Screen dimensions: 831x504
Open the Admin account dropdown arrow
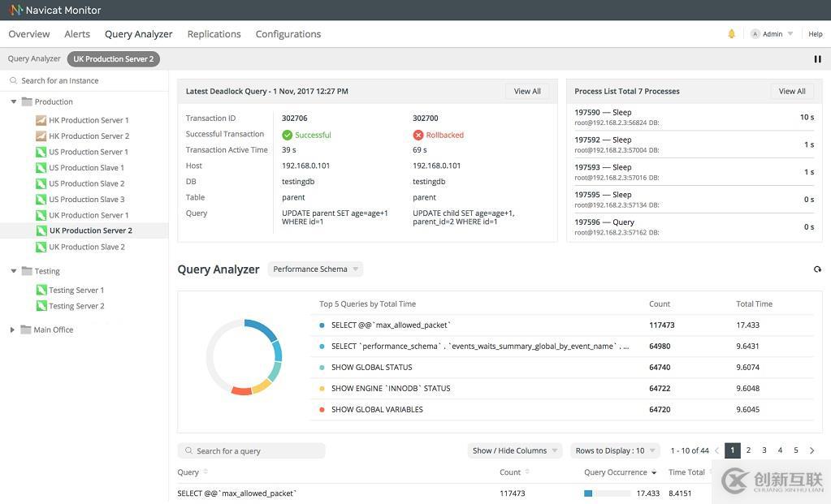790,34
